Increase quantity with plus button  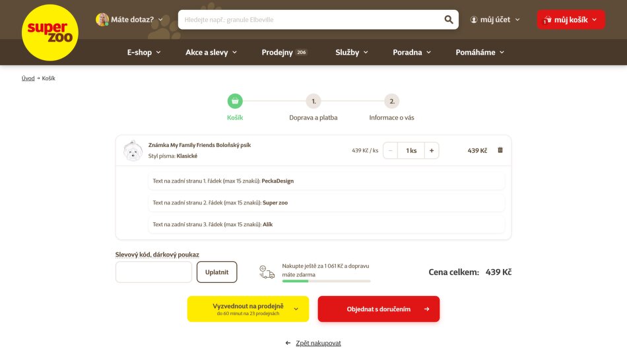point(432,150)
